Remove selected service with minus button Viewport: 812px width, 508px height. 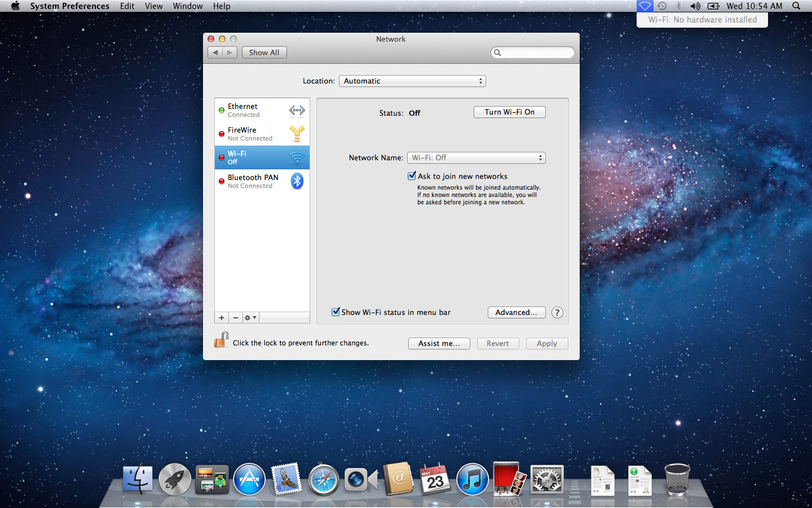pyautogui.click(x=236, y=318)
